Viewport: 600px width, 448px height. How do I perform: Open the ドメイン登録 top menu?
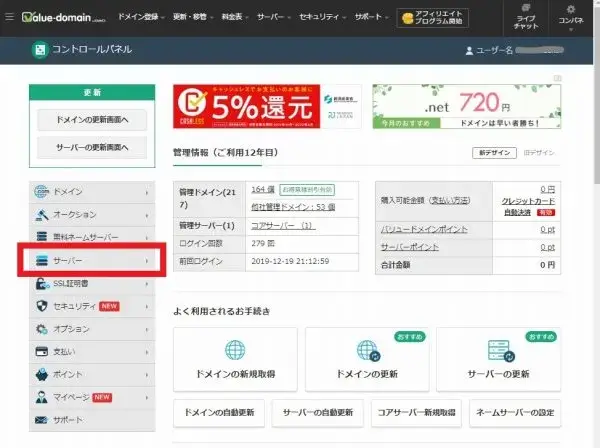click(141, 17)
